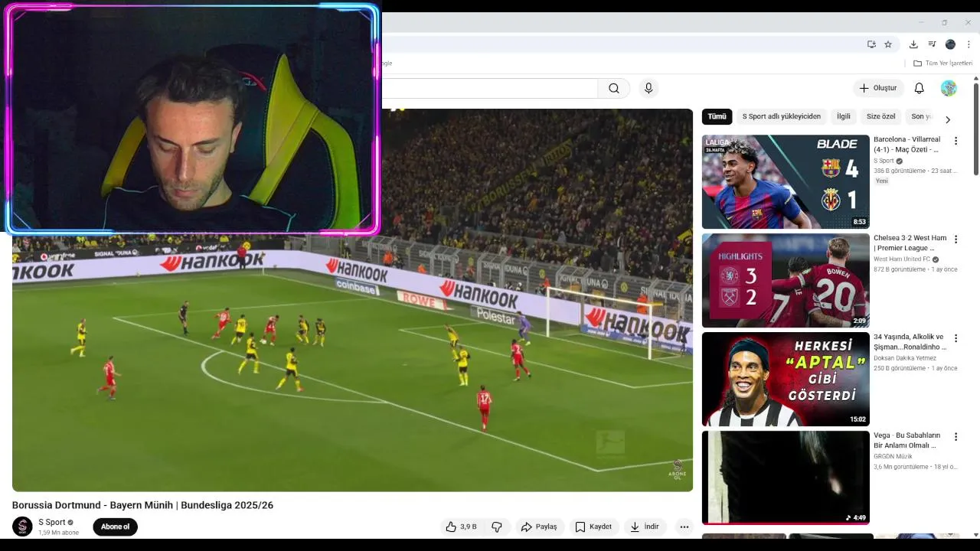Open Chrome downloads icon

pos(913,44)
